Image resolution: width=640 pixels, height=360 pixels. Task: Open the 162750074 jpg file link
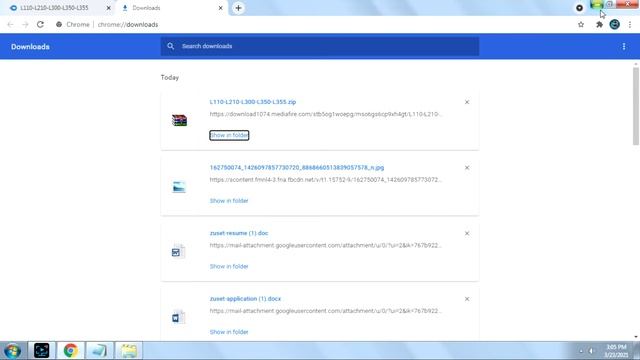click(297, 168)
